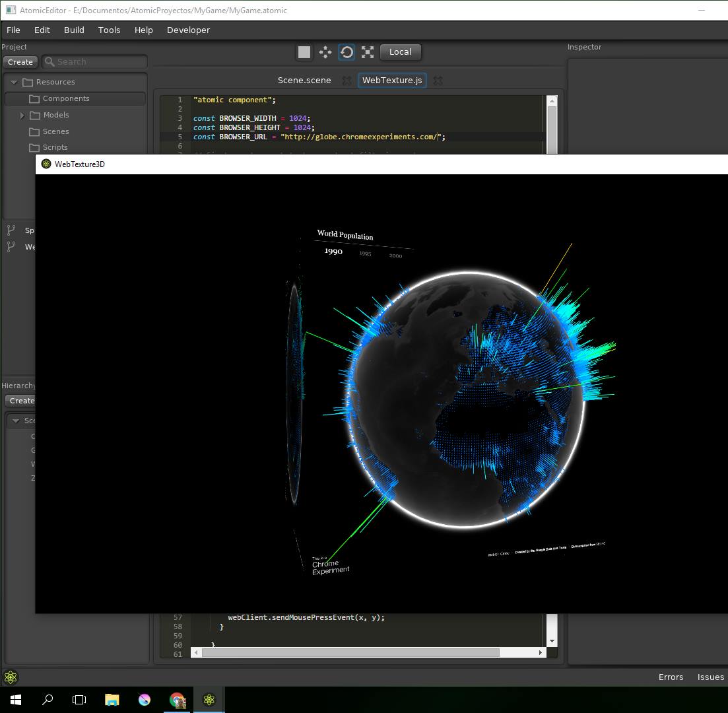Open the Tools menu

[x=109, y=30]
